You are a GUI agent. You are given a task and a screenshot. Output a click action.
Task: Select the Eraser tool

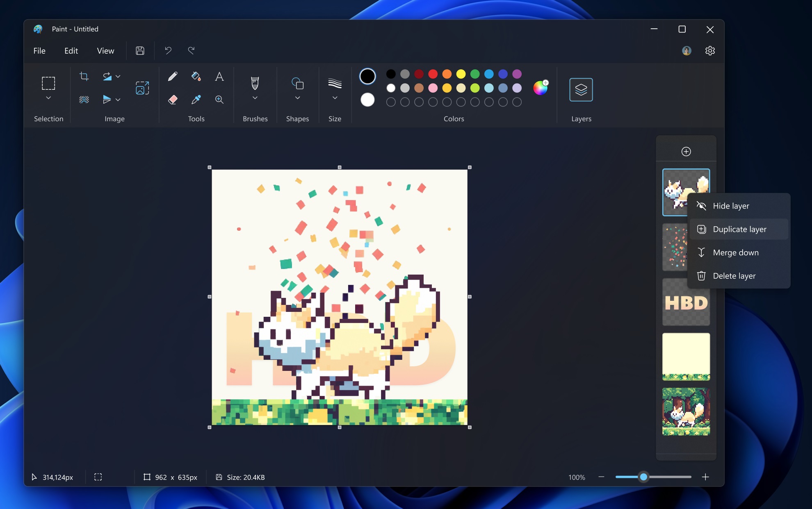coord(173,99)
